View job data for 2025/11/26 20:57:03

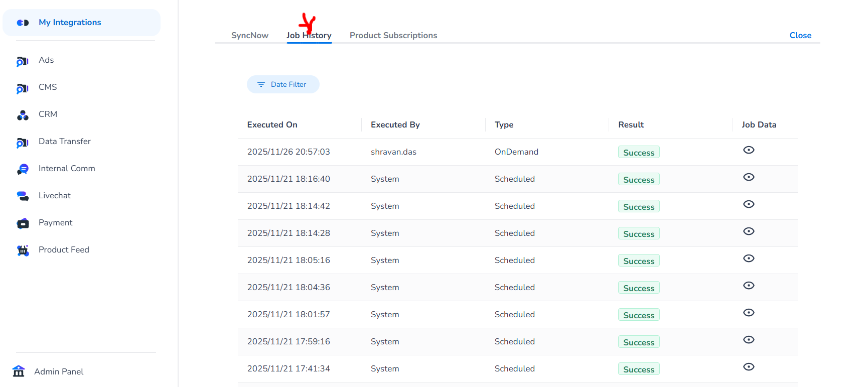[749, 150]
